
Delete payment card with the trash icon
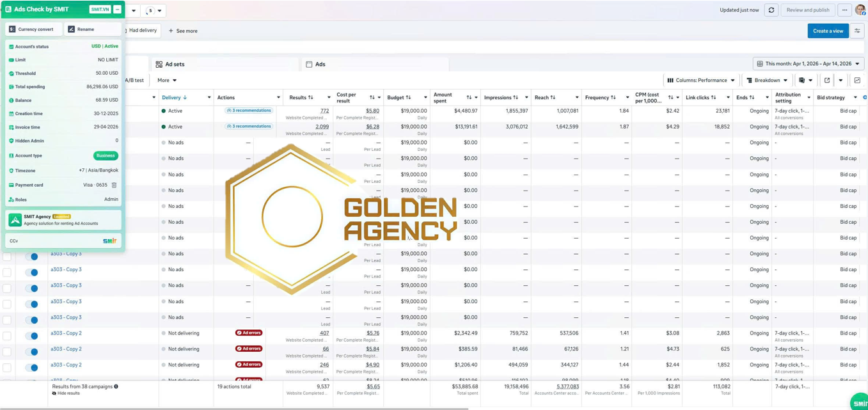point(114,185)
